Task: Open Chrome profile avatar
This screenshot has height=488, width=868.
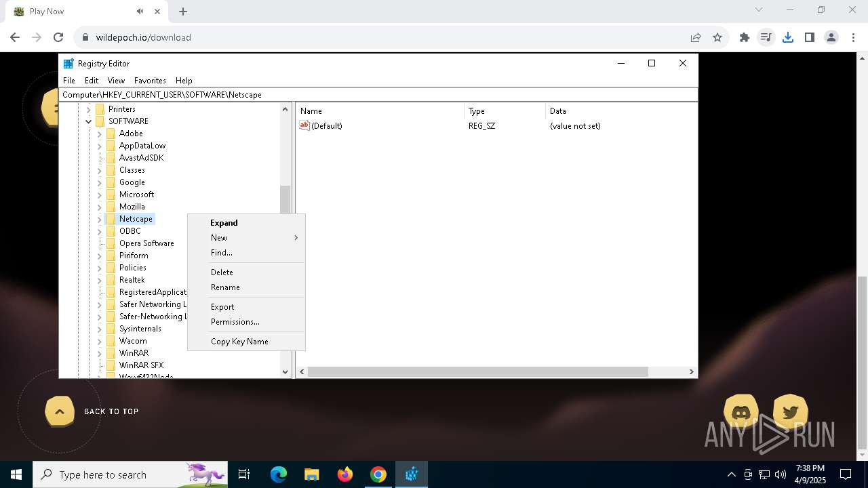Action: click(x=831, y=37)
